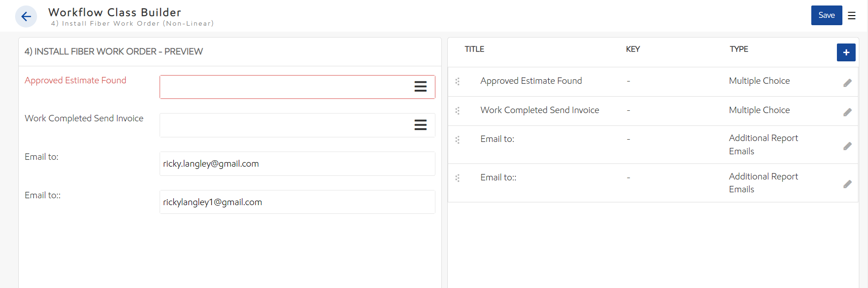The width and height of the screenshot is (868, 288).
Task: Edit the Approved Estimate Found field
Action: [x=847, y=83]
